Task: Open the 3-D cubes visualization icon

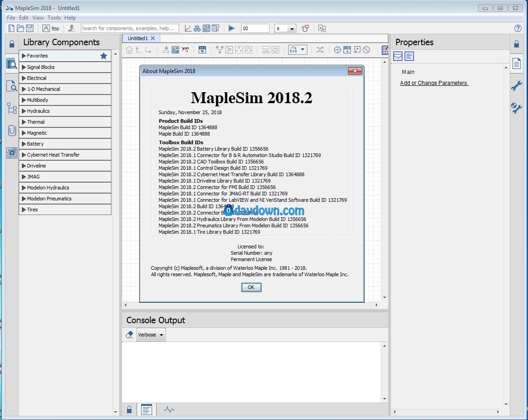Action: click(197, 28)
